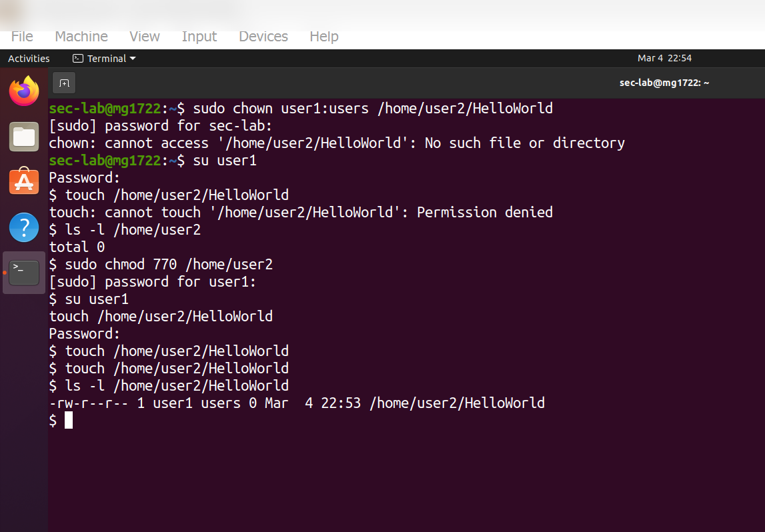The height and width of the screenshot is (532, 765).
Task: Open the Input menu
Action: [199, 37]
